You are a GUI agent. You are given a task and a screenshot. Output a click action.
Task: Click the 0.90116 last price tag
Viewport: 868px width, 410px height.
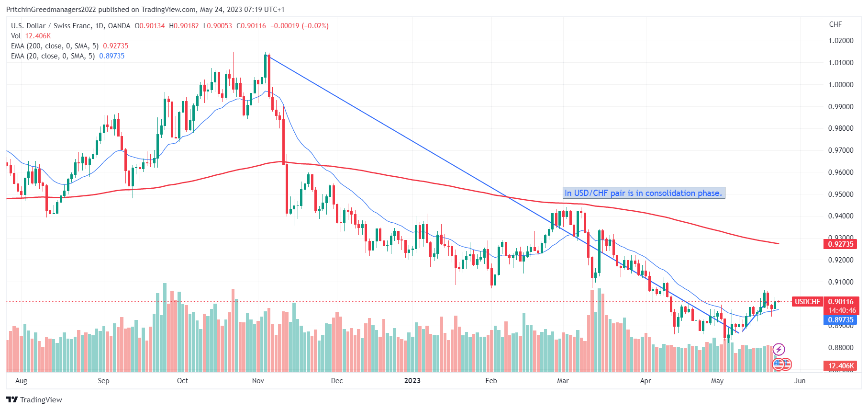[x=841, y=302]
